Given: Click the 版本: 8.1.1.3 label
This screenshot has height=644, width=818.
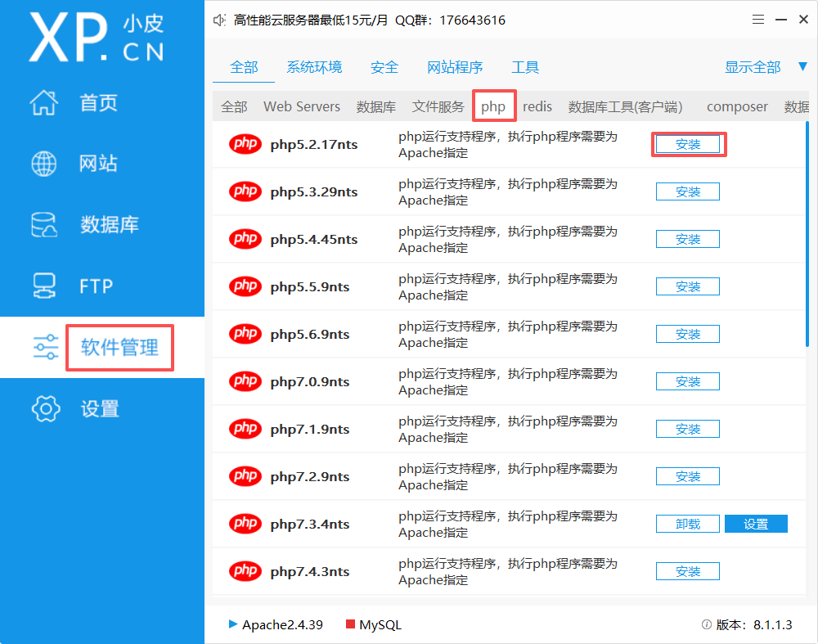Looking at the screenshot, I should [x=754, y=624].
